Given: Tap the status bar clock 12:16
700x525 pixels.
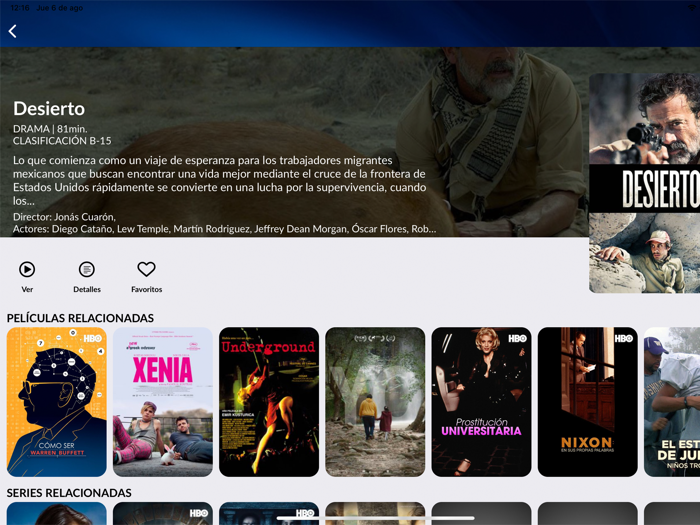Looking at the screenshot, I should (20, 8).
